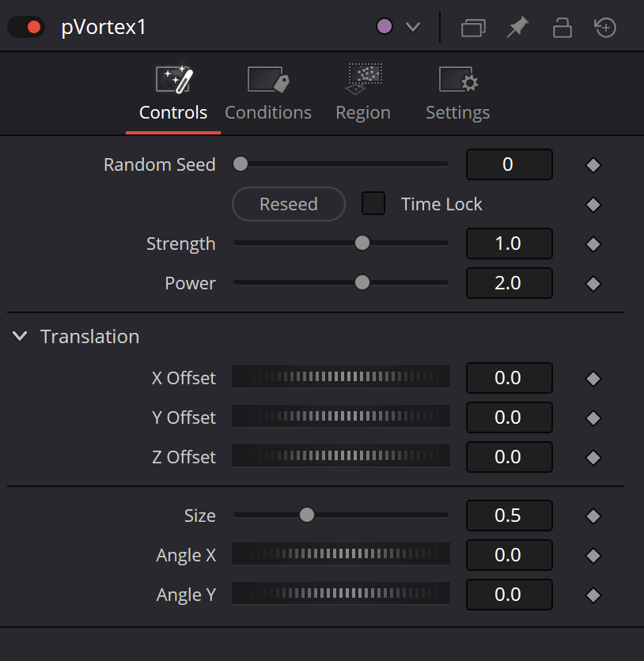Click the Size slider handle

click(307, 515)
